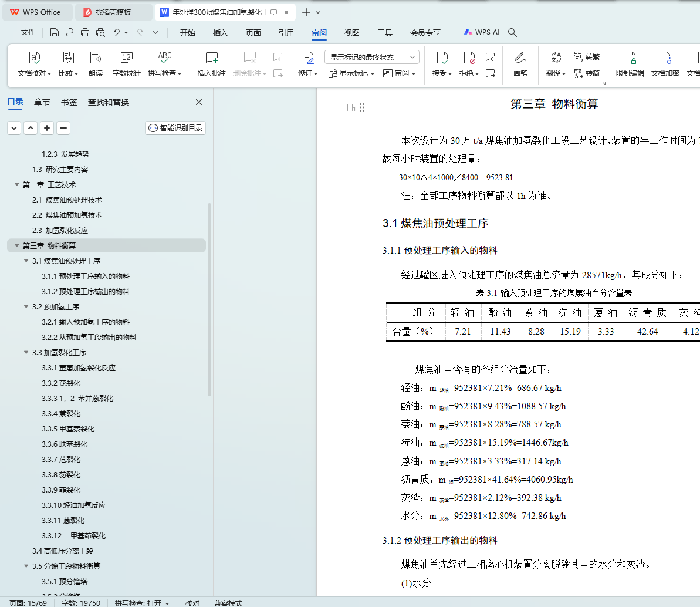Click the 字数: 19750 status bar entry
This screenshot has height=607, width=700.
coord(81,603)
